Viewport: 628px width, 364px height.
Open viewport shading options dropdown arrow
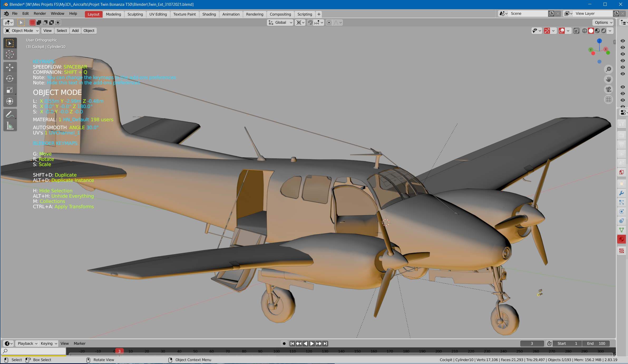[x=610, y=31]
